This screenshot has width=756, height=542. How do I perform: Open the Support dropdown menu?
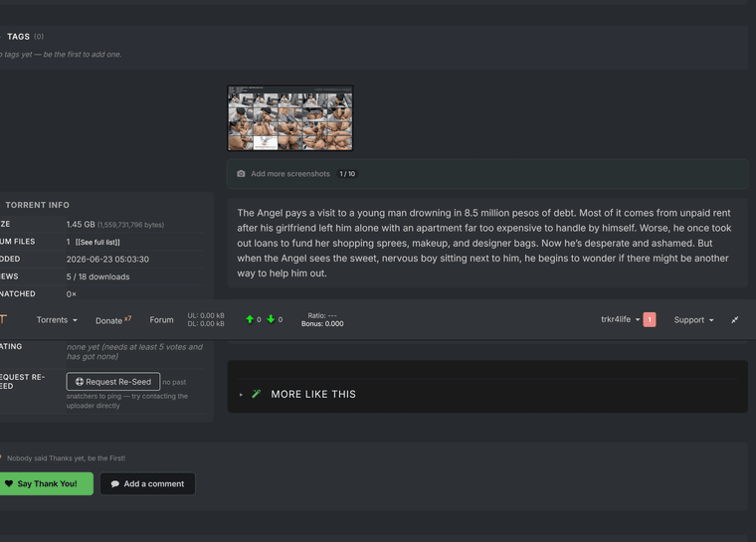click(x=693, y=319)
